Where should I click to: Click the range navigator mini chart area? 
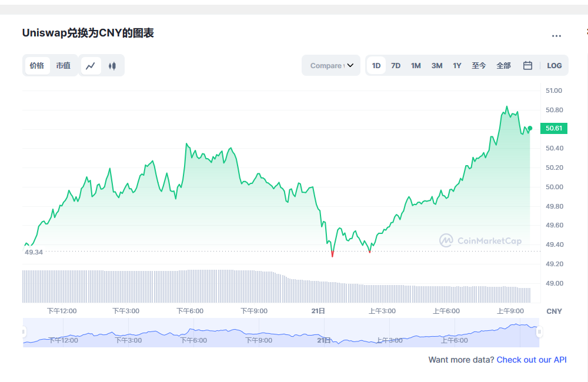tap(281, 333)
